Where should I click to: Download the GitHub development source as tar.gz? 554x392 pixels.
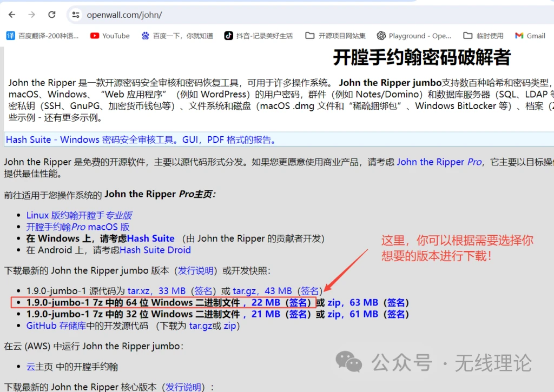[201, 325]
